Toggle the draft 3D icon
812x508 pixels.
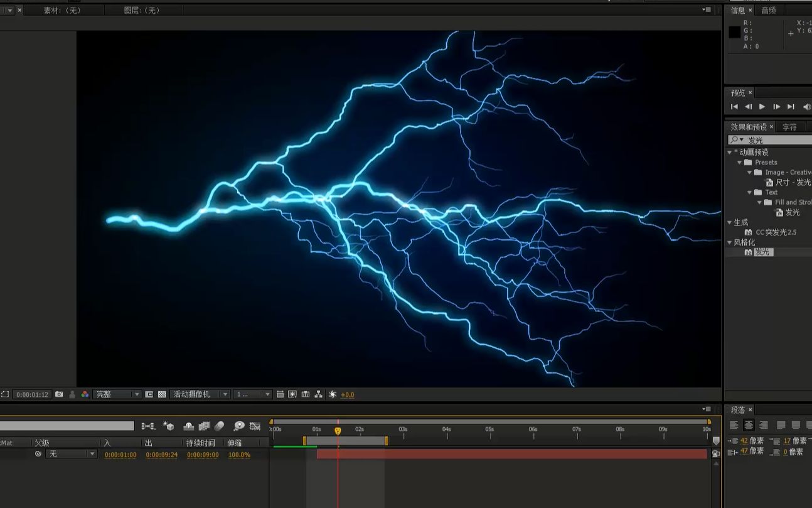click(168, 426)
